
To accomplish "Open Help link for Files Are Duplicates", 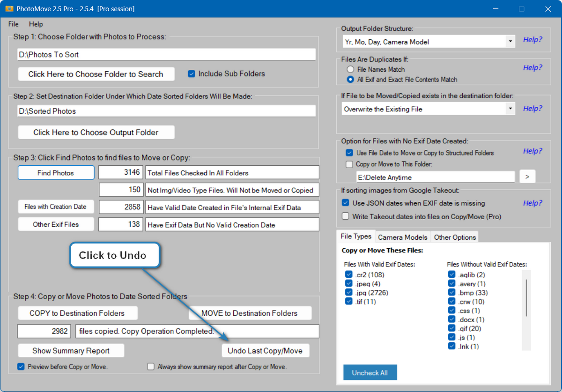I will pyautogui.click(x=532, y=68).
